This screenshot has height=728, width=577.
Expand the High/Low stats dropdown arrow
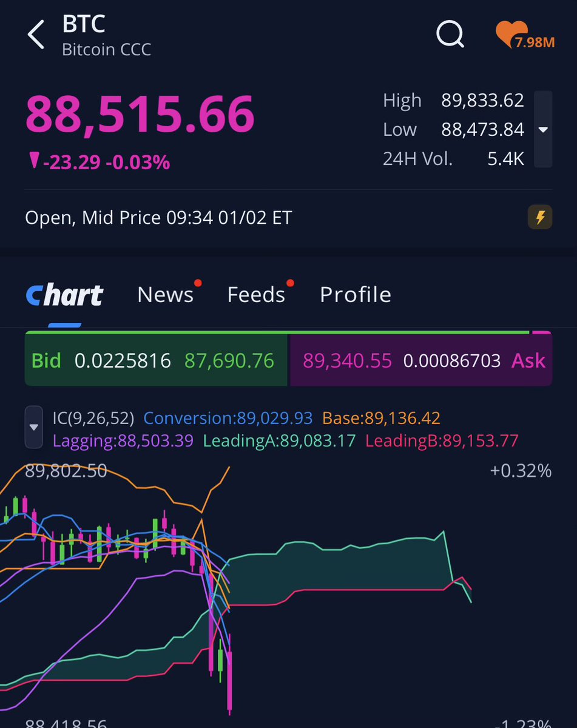pos(543,129)
